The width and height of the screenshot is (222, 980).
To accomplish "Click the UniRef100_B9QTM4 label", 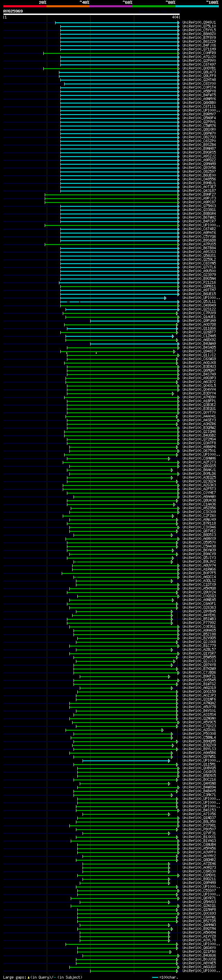I will 199,929.
